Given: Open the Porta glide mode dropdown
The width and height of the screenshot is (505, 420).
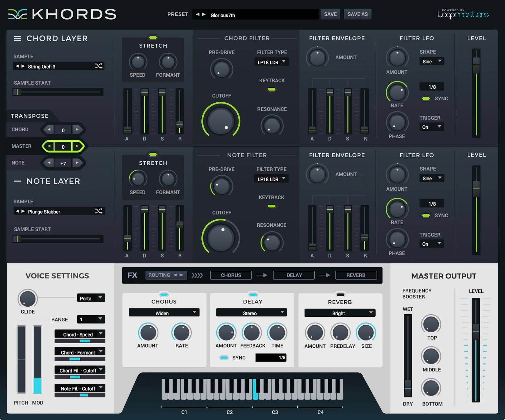Looking at the screenshot, I should click(91, 298).
